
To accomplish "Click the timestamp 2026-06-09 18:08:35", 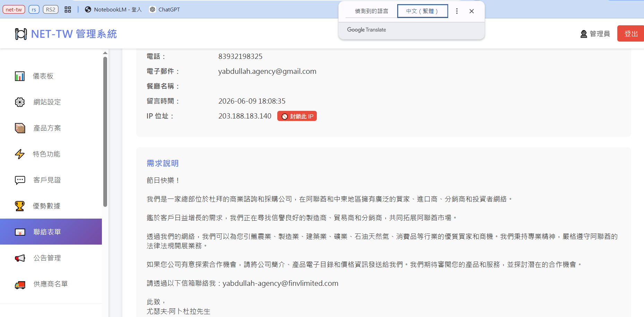I will click(252, 101).
